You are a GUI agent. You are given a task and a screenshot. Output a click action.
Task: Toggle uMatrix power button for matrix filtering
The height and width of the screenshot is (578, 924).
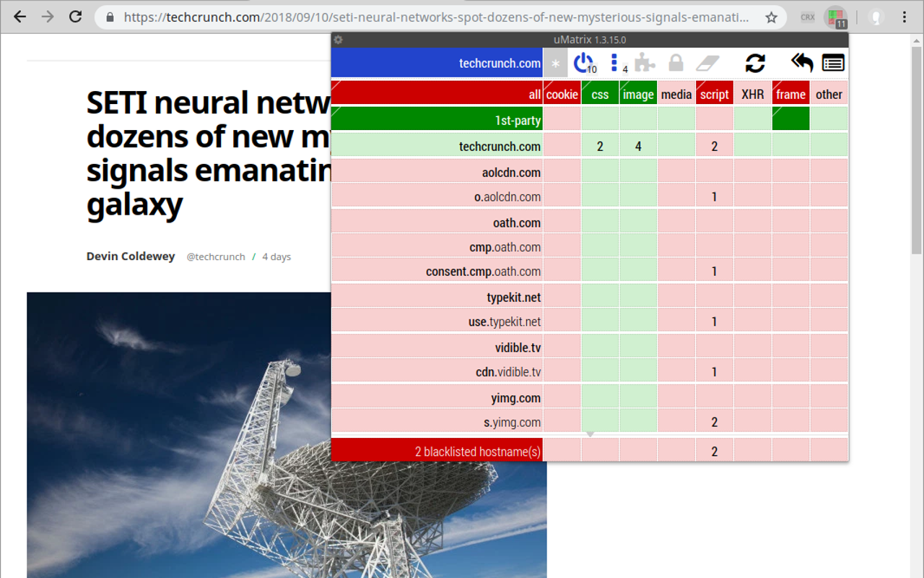click(x=583, y=64)
